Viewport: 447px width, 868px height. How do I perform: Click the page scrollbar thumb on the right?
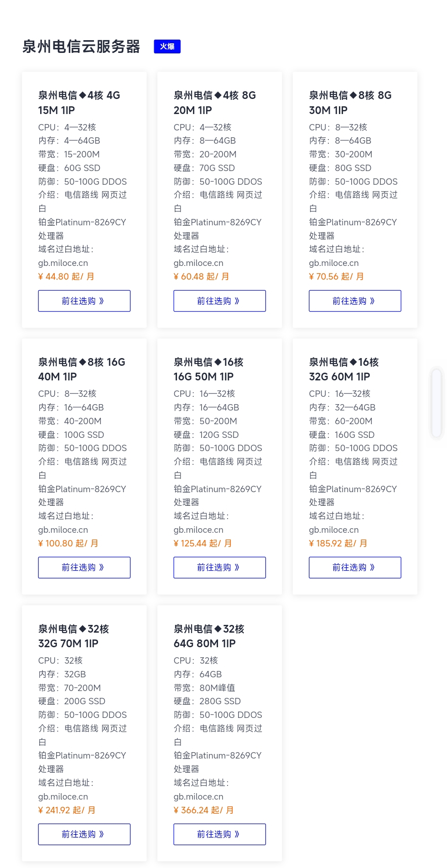coord(437,404)
